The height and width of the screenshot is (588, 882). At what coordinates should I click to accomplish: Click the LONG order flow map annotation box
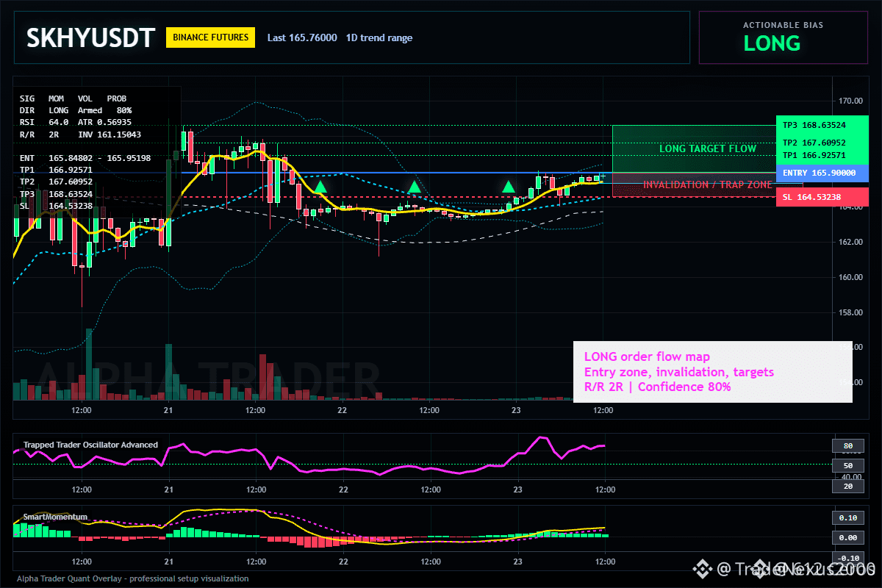[713, 372]
